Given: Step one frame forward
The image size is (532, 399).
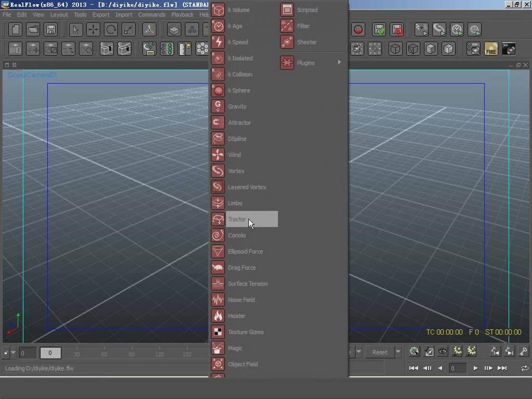Looking at the screenshot, I should 488,368.
